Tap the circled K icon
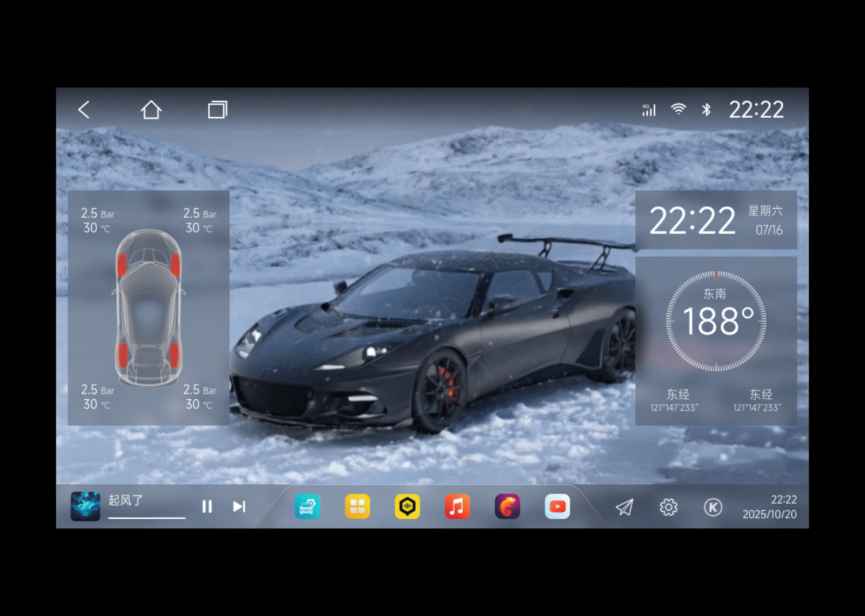865x616 pixels. (x=713, y=507)
